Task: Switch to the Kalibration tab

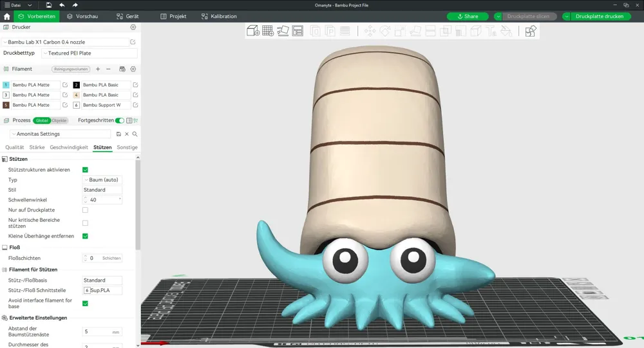Action: [219, 17]
